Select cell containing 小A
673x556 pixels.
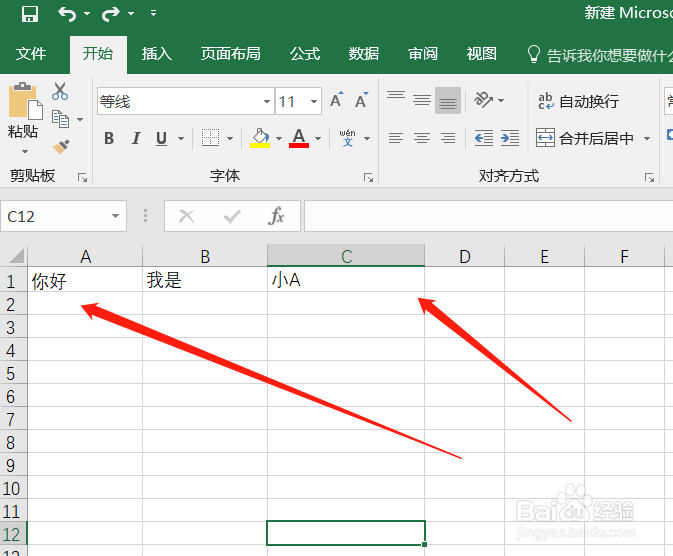click(346, 280)
